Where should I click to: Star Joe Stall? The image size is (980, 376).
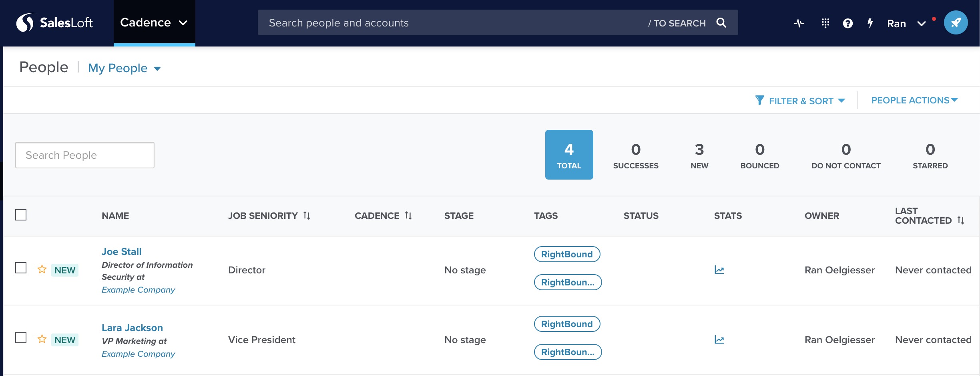(42, 269)
